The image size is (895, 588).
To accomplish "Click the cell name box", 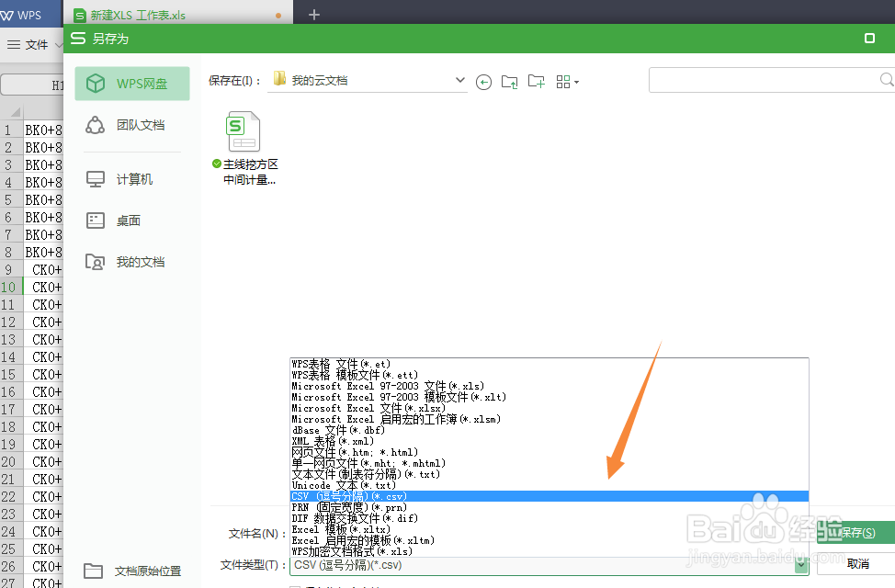I will point(32,85).
